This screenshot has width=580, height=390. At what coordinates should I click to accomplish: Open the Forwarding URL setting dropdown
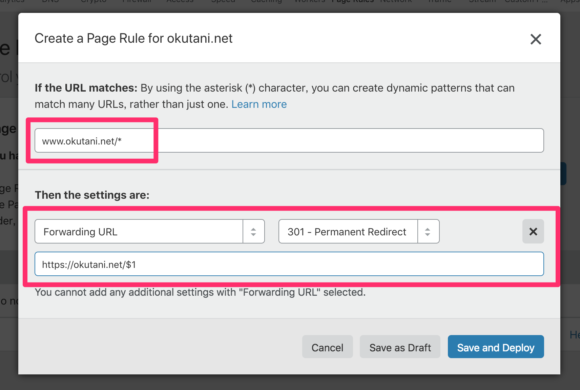[149, 232]
